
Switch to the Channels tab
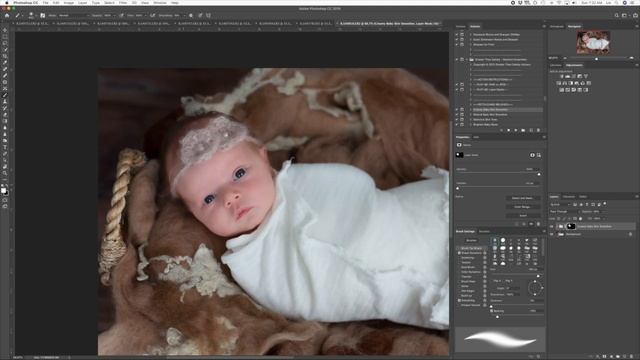[569, 197]
